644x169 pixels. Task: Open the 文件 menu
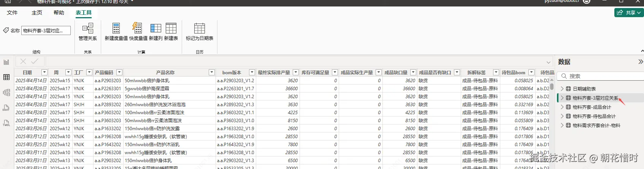[12, 13]
